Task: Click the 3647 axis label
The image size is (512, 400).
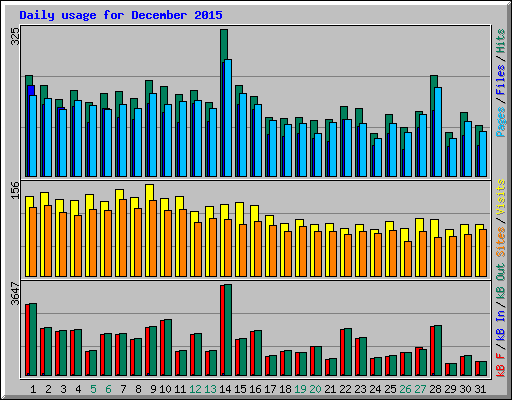Action: [15, 293]
